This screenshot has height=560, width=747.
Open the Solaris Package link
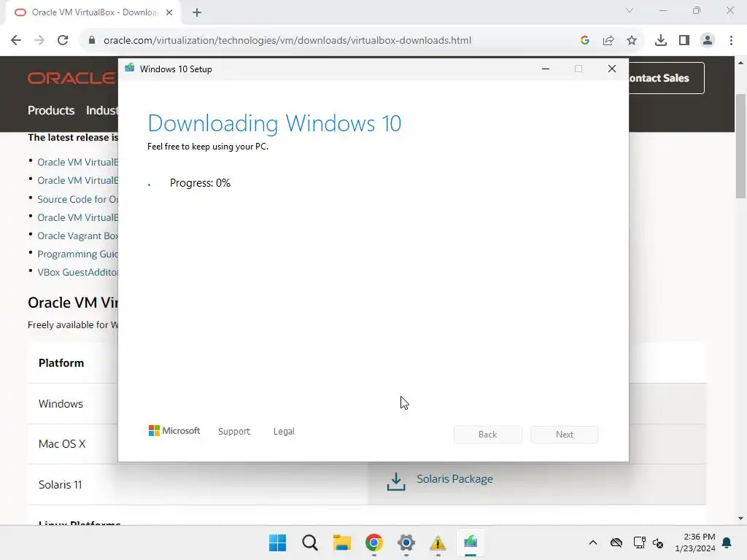coord(455,479)
